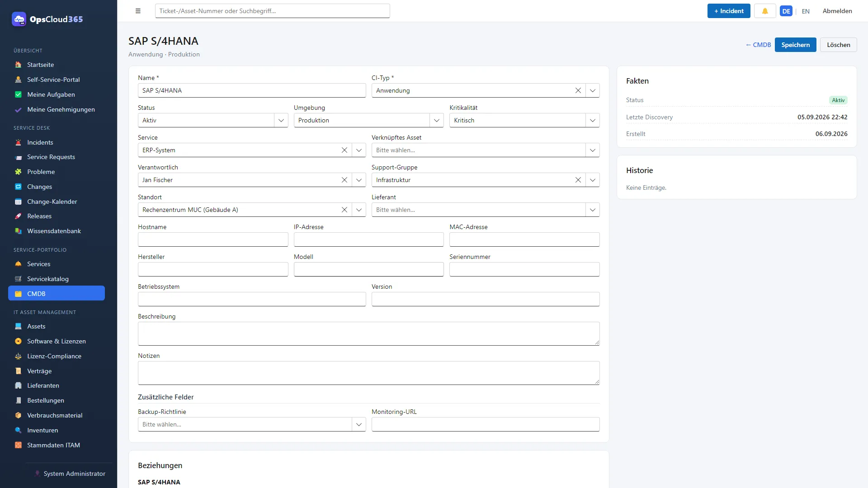Click the CMDB folder icon
The width and height of the screenshot is (868, 488).
pyautogui.click(x=18, y=294)
